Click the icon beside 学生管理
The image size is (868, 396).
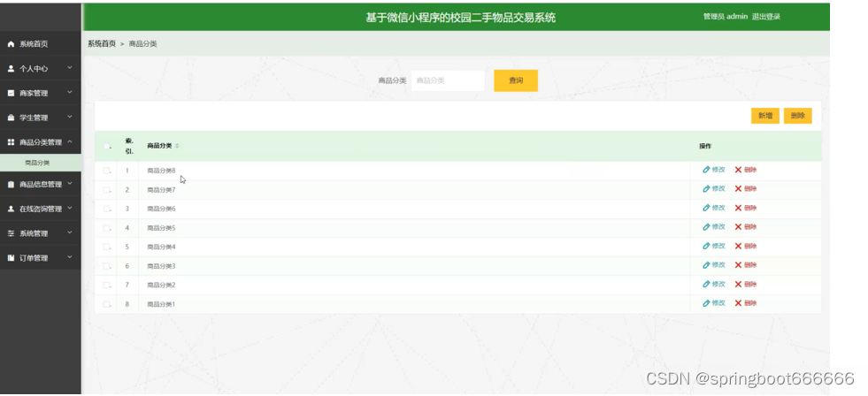12,118
